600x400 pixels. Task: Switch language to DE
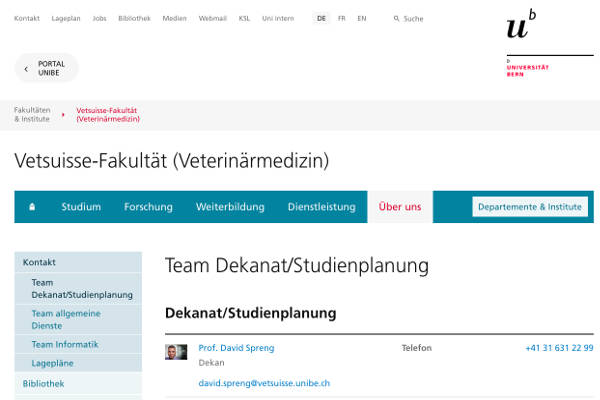tap(321, 18)
